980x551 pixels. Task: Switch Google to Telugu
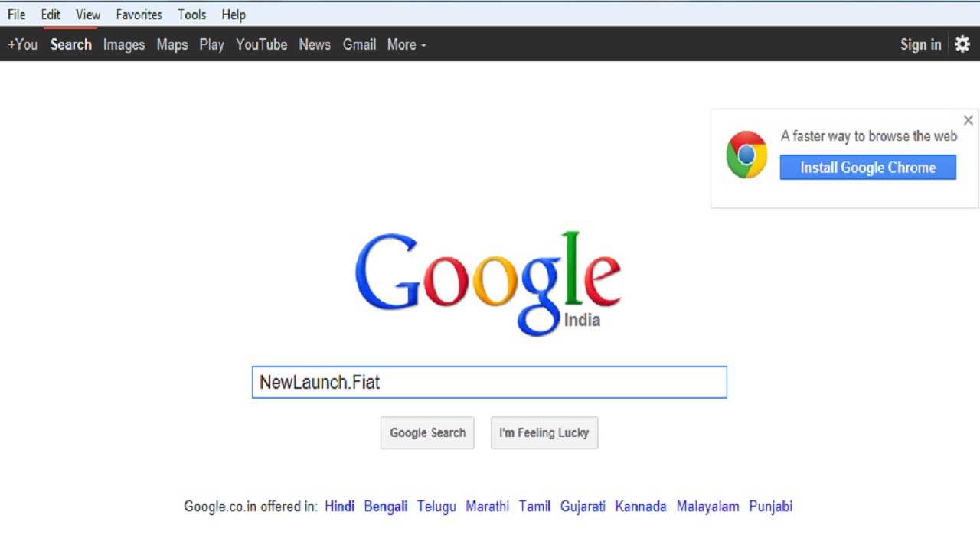(x=436, y=506)
